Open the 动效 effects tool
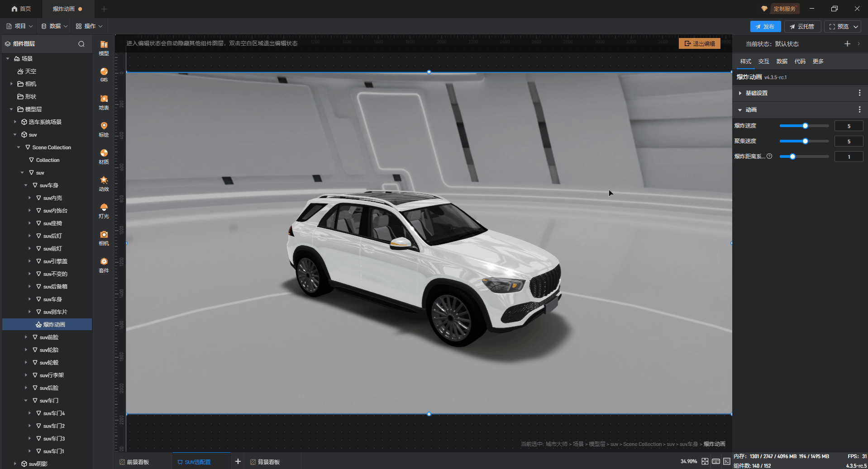The image size is (868, 469). [104, 184]
